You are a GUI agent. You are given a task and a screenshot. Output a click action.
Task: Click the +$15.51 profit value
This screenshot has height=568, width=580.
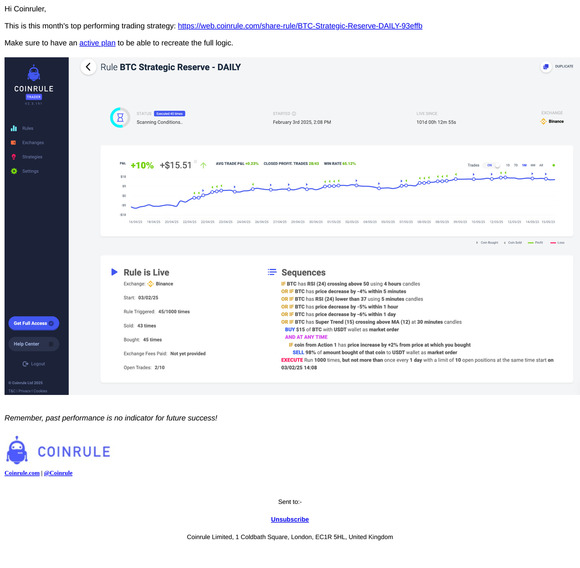(x=176, y=165)
